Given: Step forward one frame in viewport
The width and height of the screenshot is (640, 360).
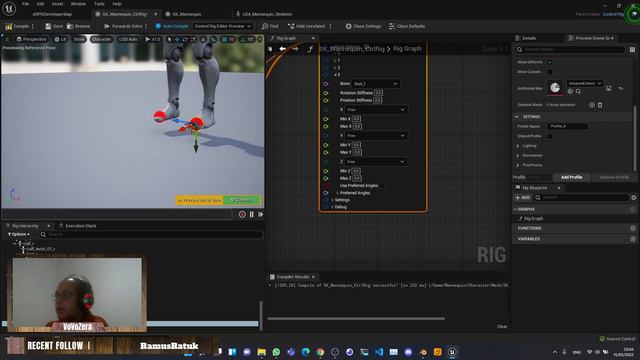Looking at the screenshot, I should tap(260, 214).
